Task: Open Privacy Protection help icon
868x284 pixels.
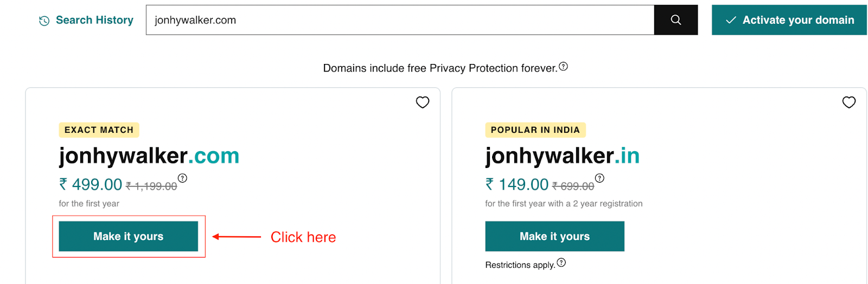Action: pyautogui.click(x=563, y=66)
